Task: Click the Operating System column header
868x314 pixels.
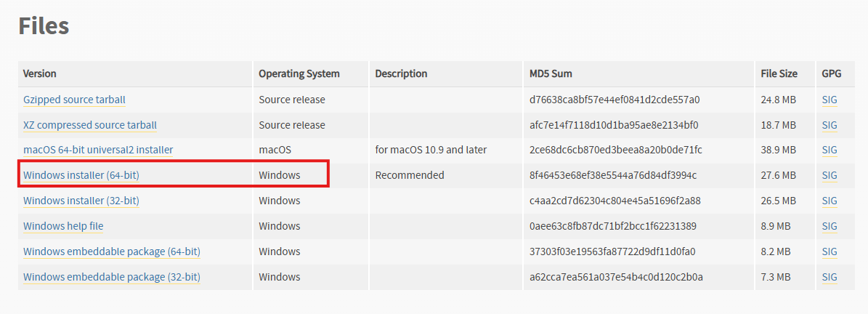Action: 299,73
